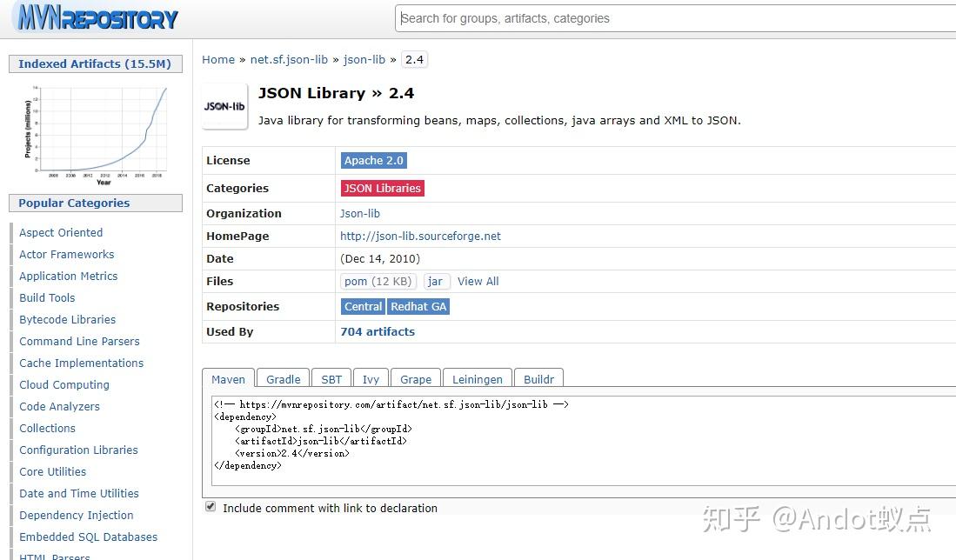The height and width of the screenshot is (560, 956).
Task: Visit the json-lib.sourceforge.net homepage link
Action: coord(420,236)
